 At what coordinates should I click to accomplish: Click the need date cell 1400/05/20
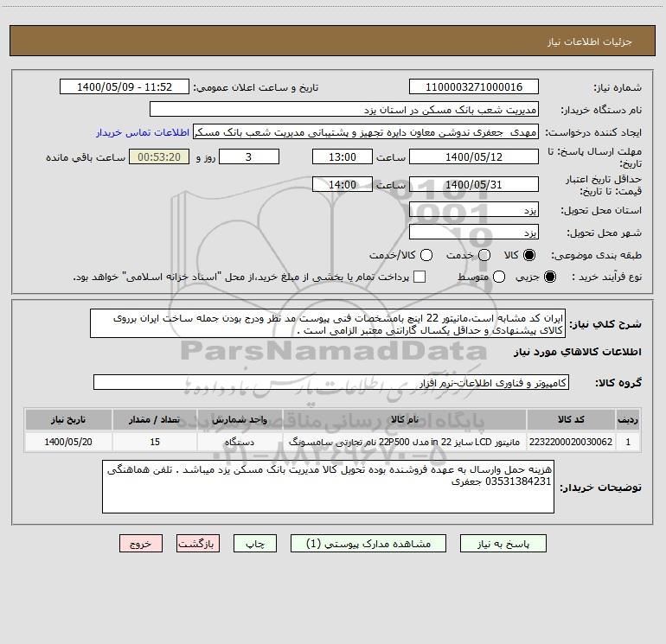click(68, 442)
